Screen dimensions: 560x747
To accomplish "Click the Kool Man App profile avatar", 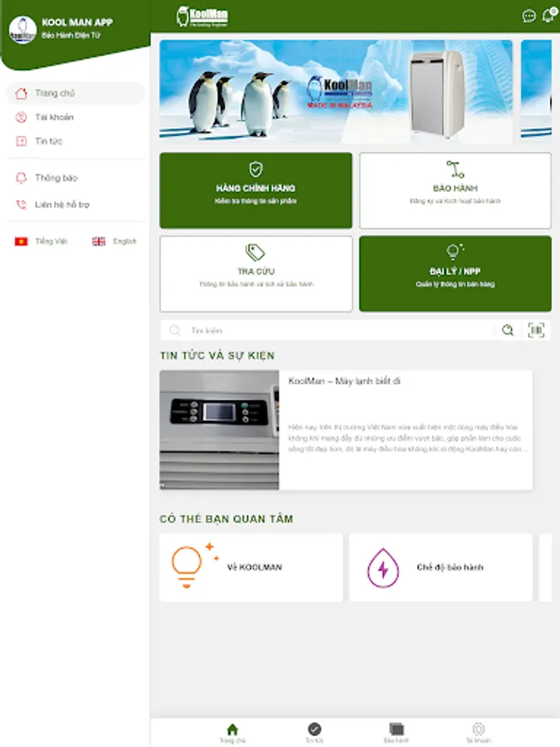I will tap(22, 30).
